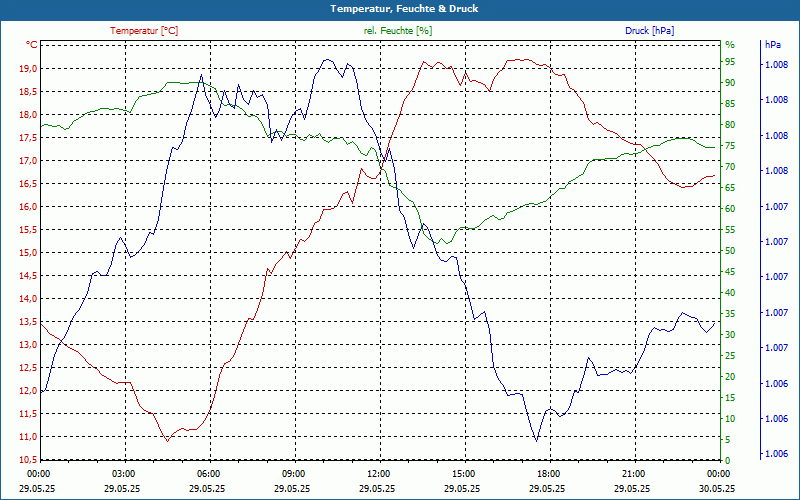Click temperature axis value "17,0"

point(29,161)
